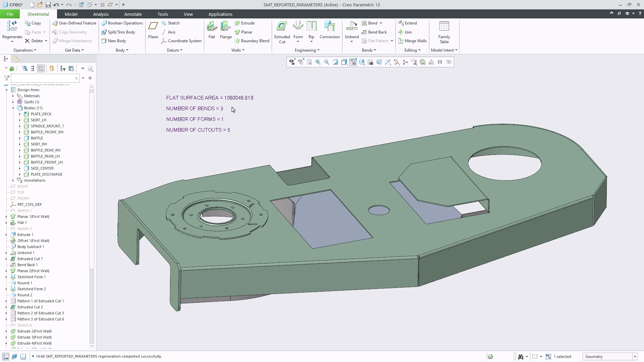Toggle annotation display in graphics toolbar
This screenshot has height=362, width=644.
(x=414, y=62)
